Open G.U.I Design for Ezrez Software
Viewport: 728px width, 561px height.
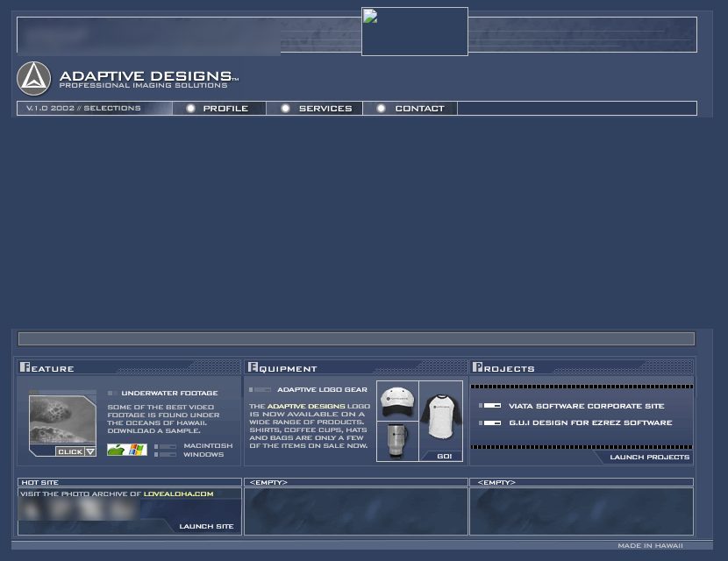coord(590,423)
